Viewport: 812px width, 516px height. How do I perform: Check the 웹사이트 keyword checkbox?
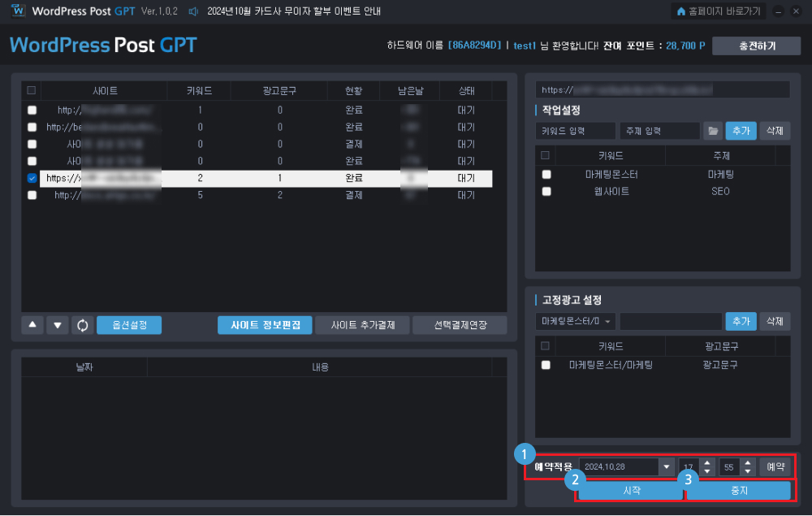click(546, 192)
